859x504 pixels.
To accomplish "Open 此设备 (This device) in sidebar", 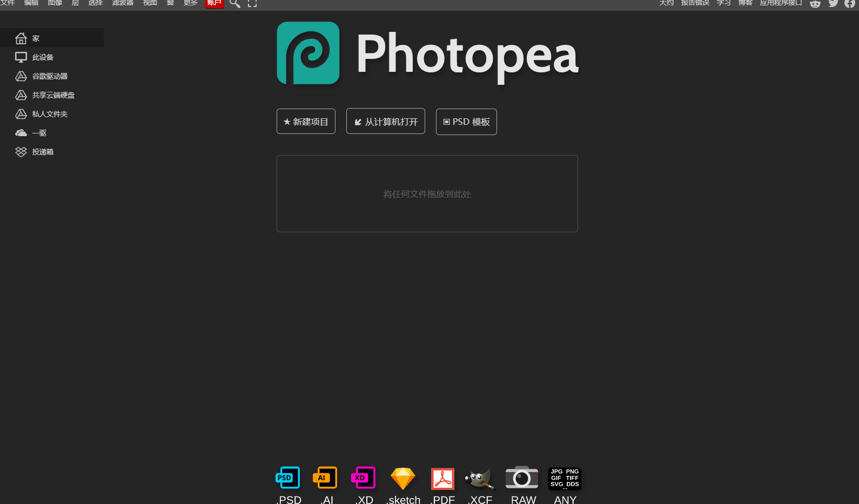I will pos(52,57).
